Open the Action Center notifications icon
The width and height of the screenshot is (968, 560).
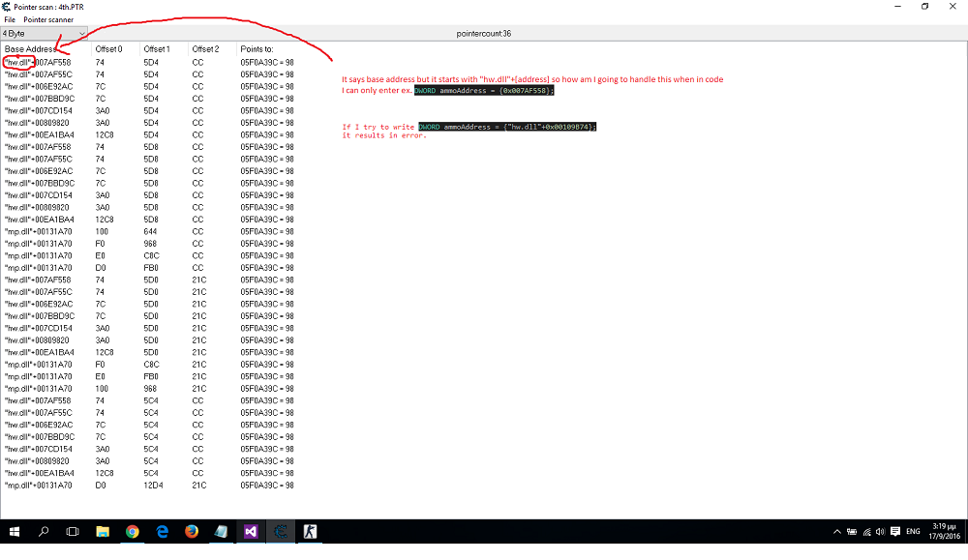click(x=949, y=531)
